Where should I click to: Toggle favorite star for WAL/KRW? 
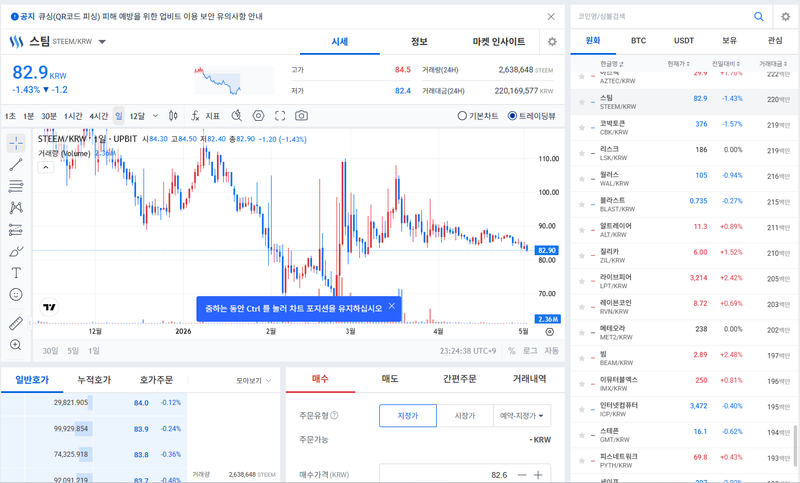pos(582,179)
